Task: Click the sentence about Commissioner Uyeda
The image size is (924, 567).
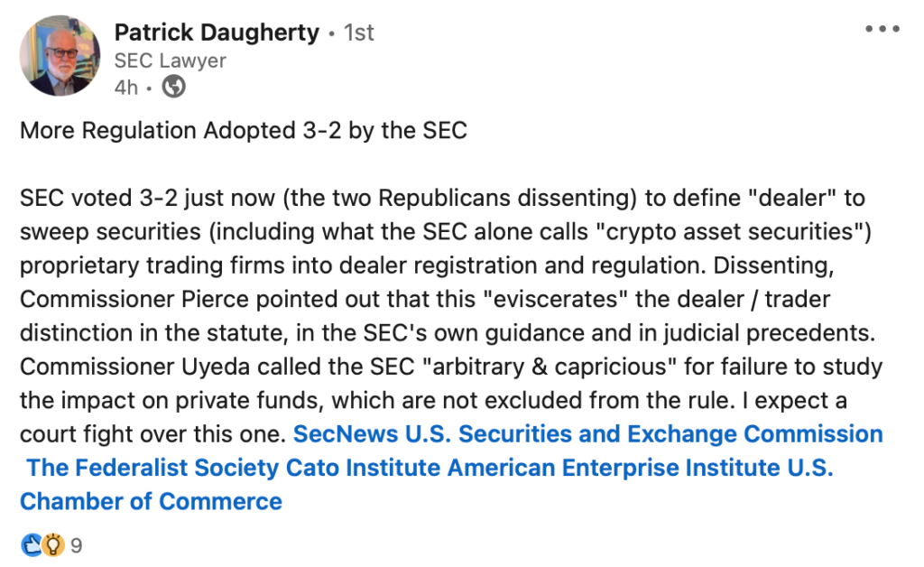Action: [x=451, y=367]
